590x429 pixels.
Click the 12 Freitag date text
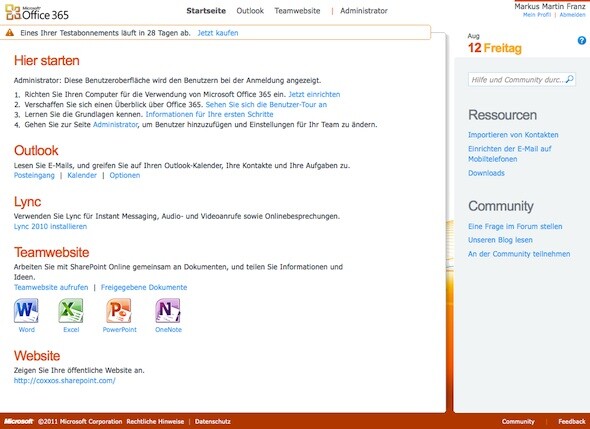pos(495,48)
